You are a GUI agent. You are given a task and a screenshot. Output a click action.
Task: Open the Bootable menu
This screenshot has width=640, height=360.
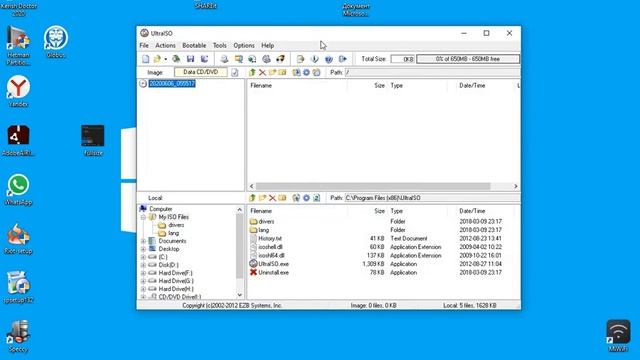[x=194, y=45]
